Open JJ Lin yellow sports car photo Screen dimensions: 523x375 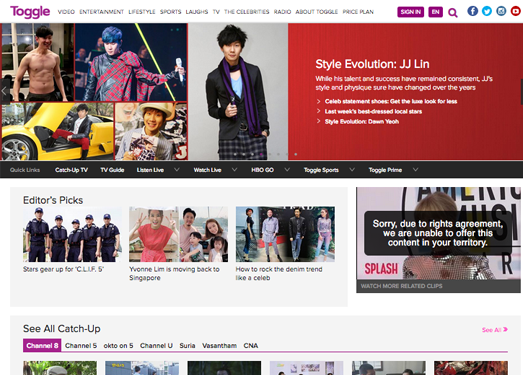pyautogui.click(x=57, y=131)
